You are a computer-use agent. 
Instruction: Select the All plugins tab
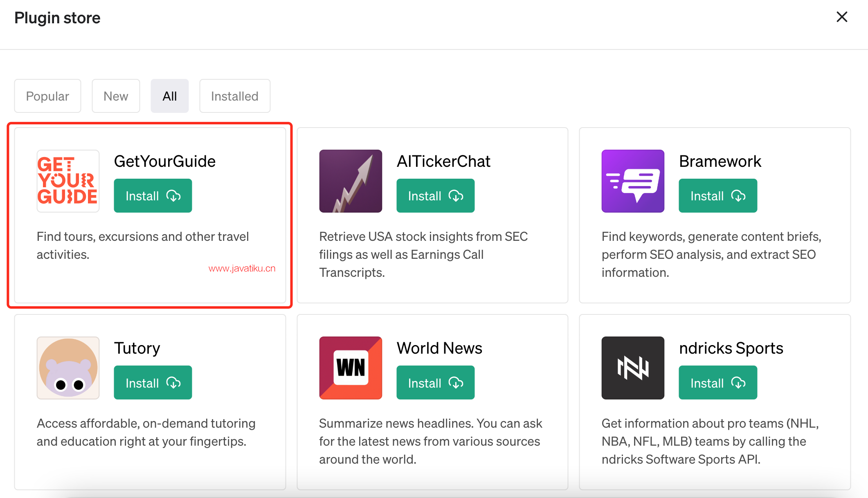(x=170, y=96)
